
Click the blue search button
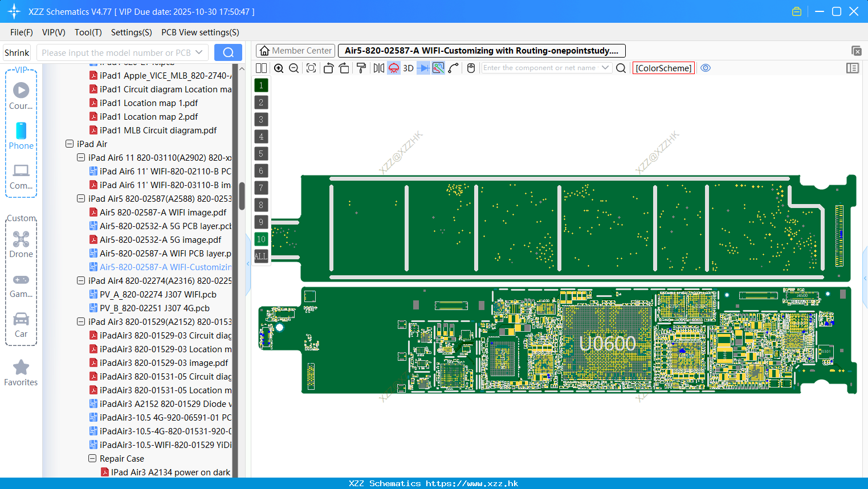tap(228, 52)
